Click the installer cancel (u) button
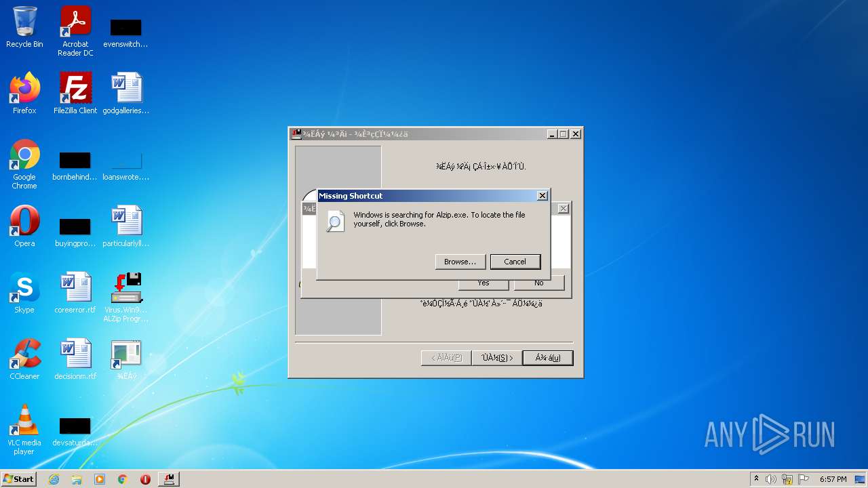The width and height of the screenshot is (868, 488). point(548,358)
